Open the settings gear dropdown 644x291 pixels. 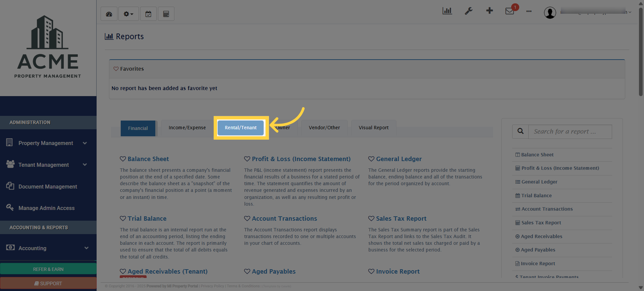[128, 14]
